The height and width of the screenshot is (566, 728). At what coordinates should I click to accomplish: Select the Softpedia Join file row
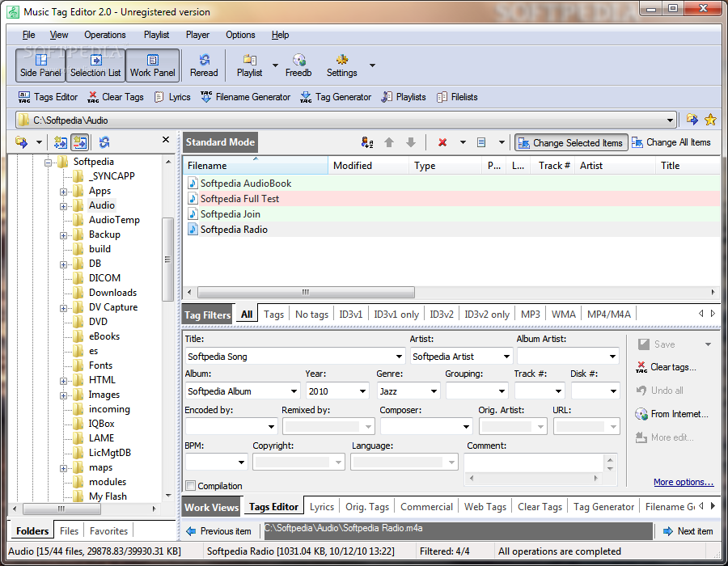451,214
